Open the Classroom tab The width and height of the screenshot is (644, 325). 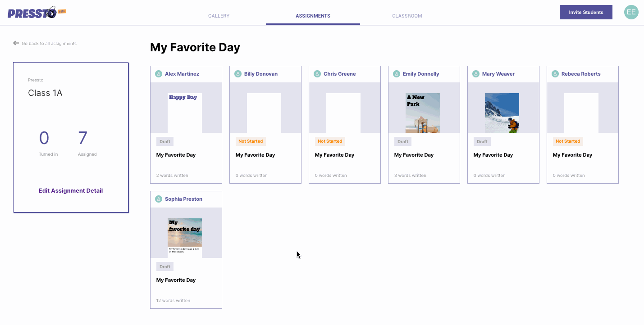[x=407, y=16]
